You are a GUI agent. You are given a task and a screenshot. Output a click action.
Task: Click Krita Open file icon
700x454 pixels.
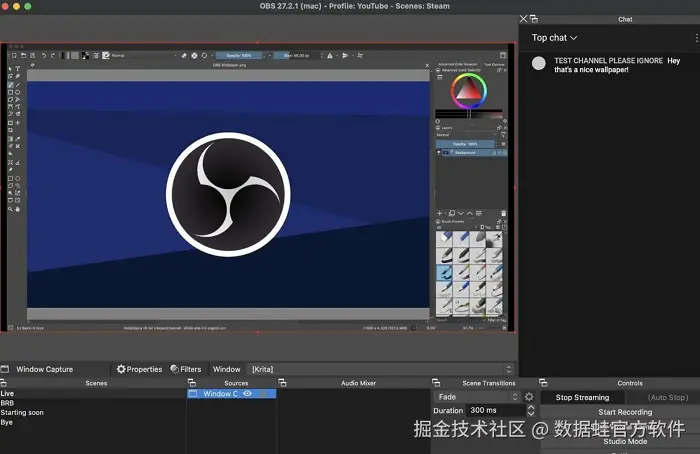point(23,55)
